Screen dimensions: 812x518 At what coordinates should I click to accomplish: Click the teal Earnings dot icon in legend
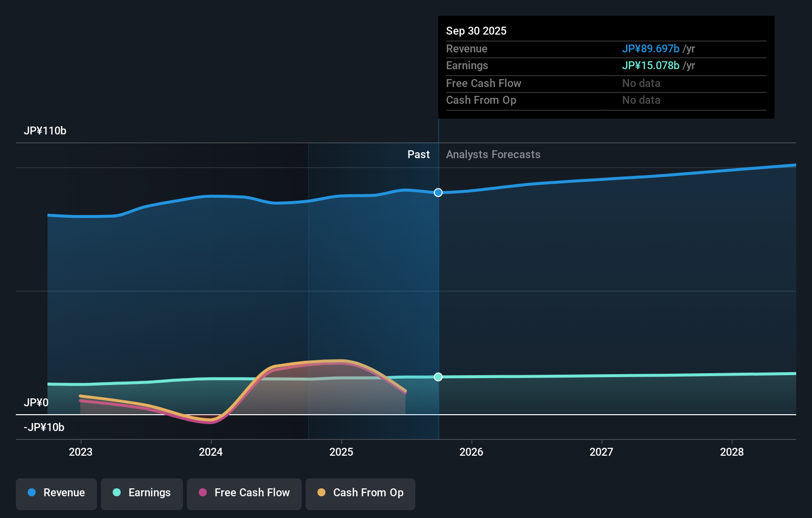click(116, 493)
